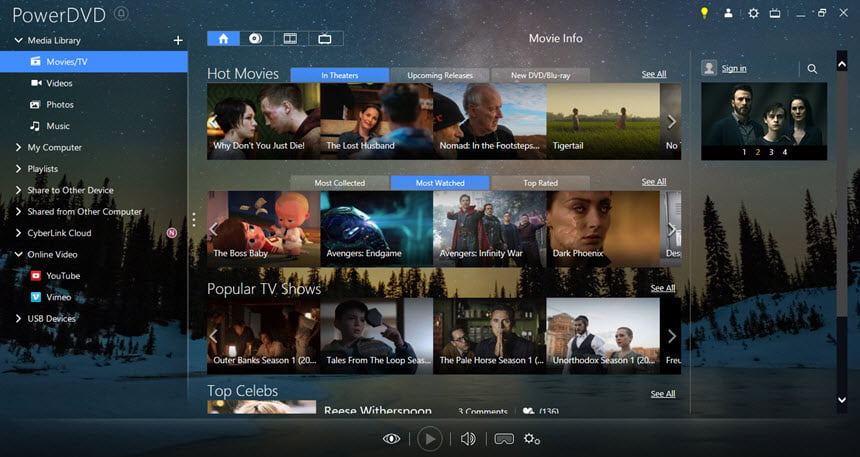Go back in Popular TV Shows row
Screen dimensions: 860x457
(x=213, y=336)
